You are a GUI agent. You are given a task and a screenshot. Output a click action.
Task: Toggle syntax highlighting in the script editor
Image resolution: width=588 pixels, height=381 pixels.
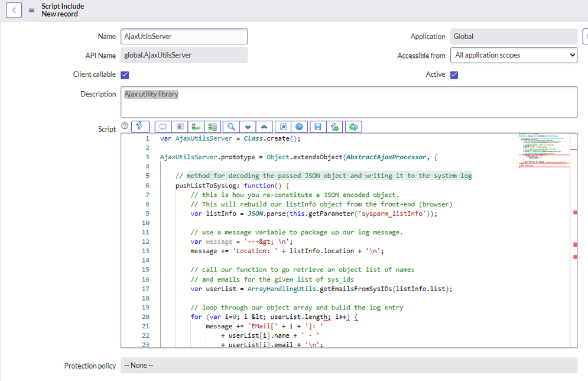pyautogui.click(x=140, y=127)
